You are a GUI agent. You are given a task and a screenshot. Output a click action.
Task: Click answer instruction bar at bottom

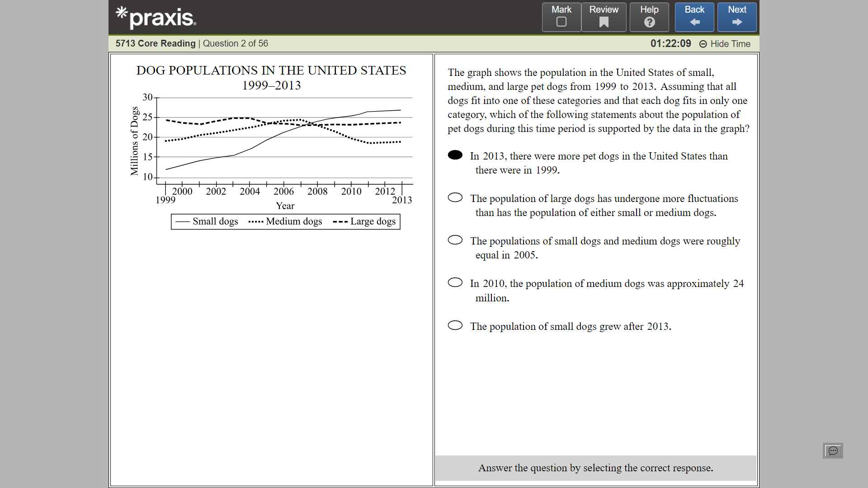click(x=595, y=468)
